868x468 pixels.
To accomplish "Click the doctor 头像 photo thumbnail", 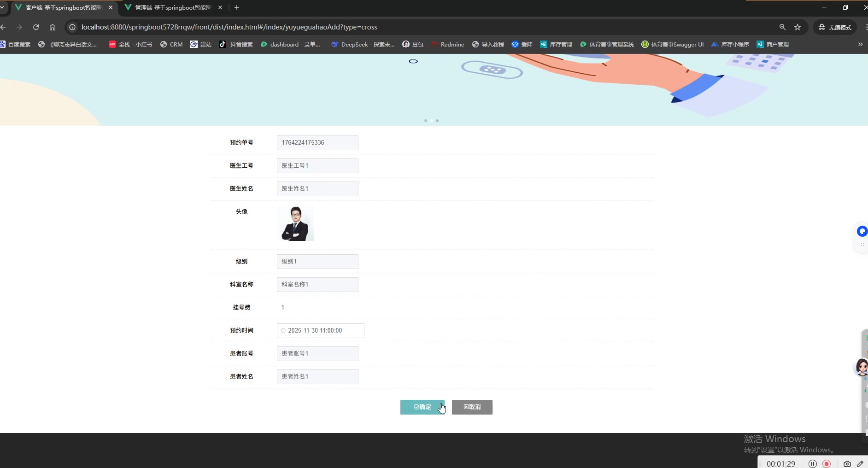I will pos(295,223).
